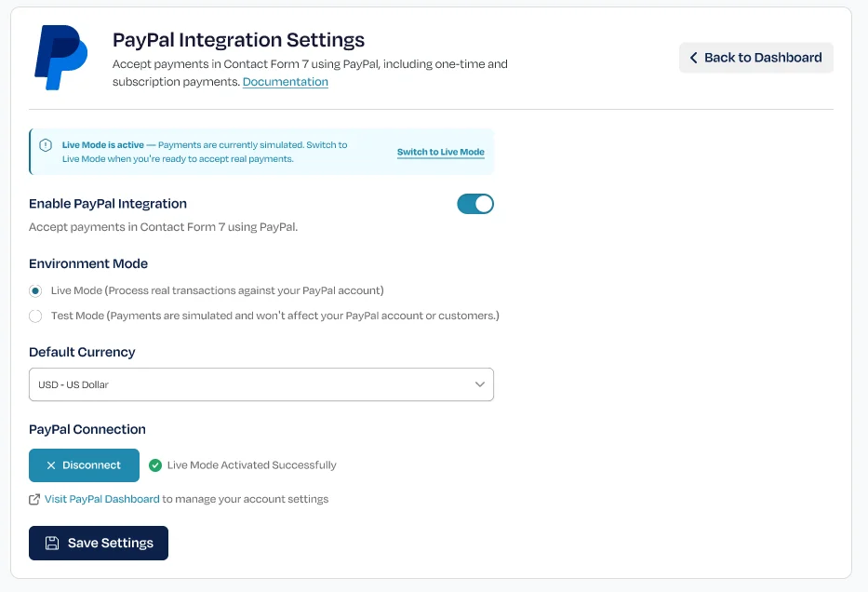Click the Switch to Live Mode link
This screenshot has width=868, height=592.
(441, 153)
